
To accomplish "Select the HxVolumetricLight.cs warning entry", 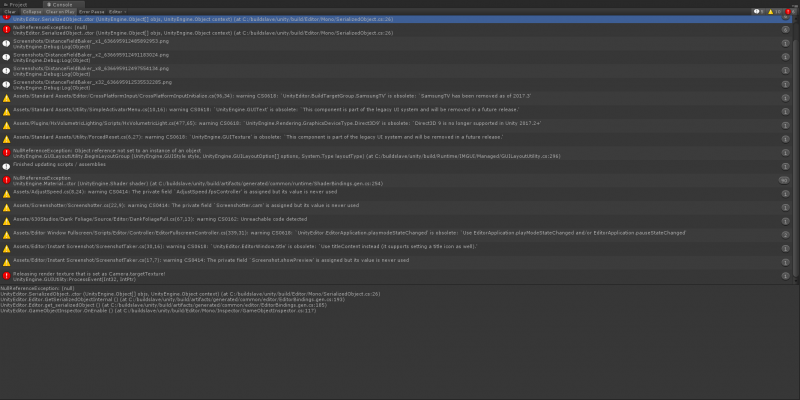I will 300,123.
